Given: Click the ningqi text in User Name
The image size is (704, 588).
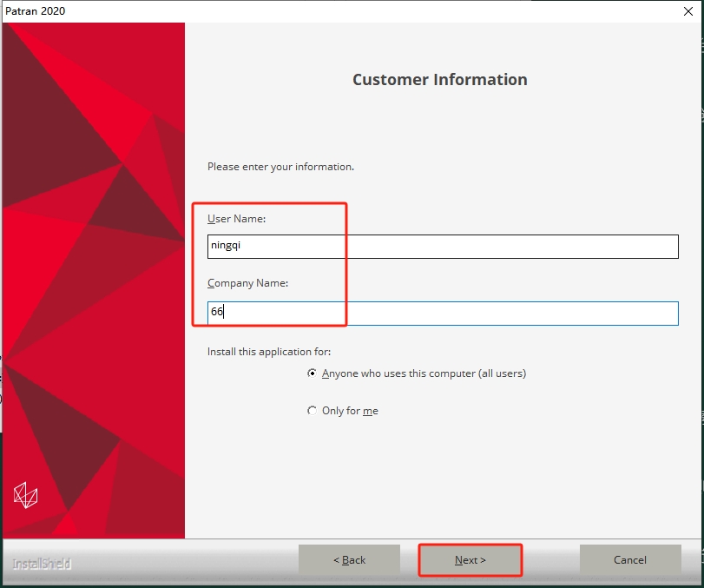Looking at the screenshot, I should 224,247.
